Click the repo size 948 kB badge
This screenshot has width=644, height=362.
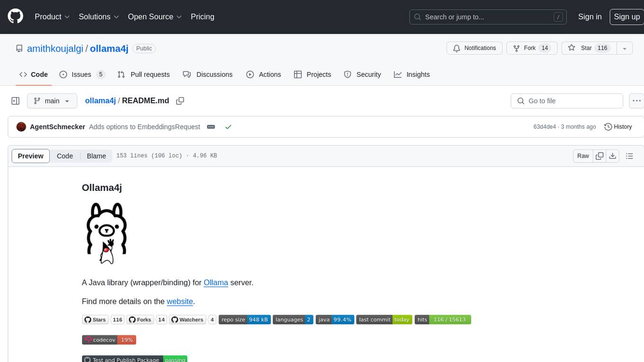[245, 320]
